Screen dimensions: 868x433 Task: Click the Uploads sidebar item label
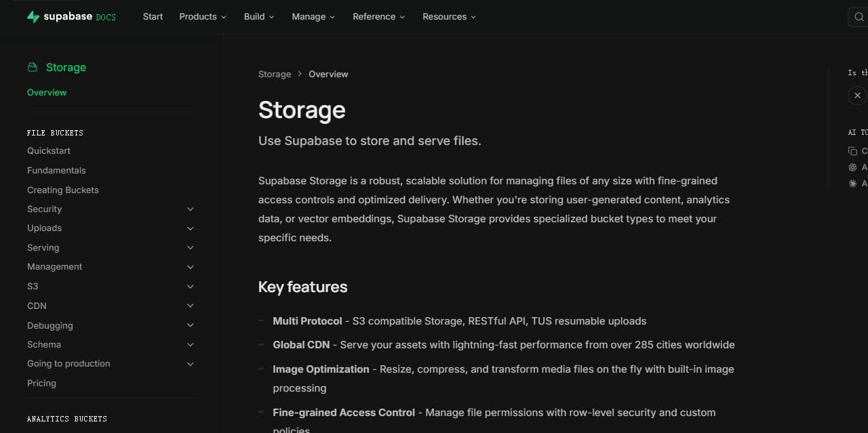point(44,228)
